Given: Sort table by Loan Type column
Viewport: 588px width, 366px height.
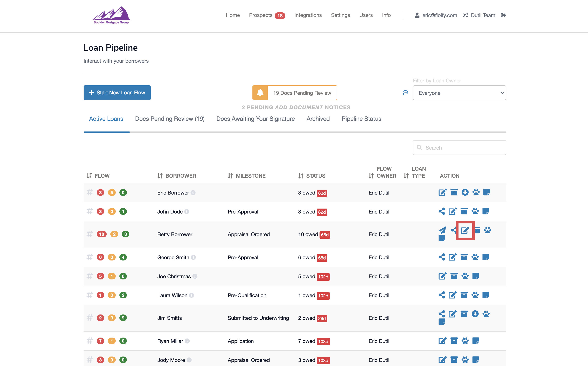Looking at the screenshot, I should click(x=414, y=172).
